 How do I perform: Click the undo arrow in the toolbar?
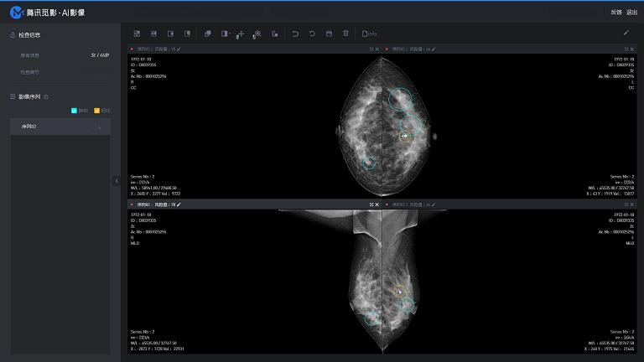(295, 34)
